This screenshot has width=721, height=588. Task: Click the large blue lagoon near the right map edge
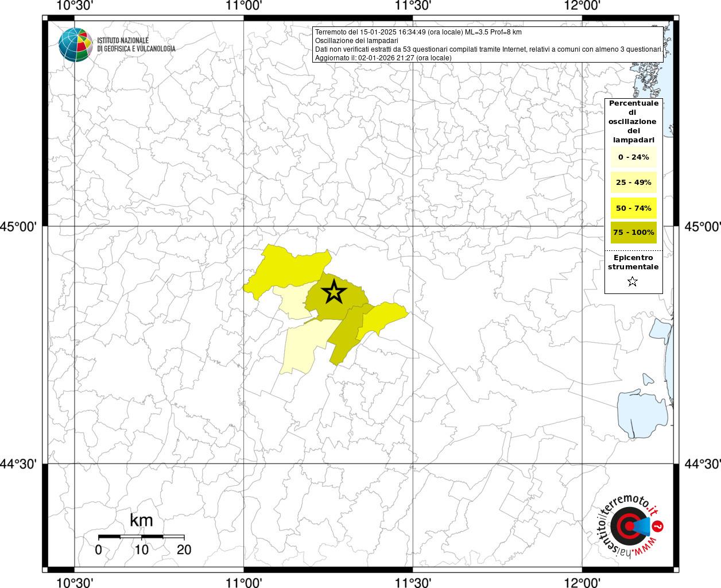click(643, 413)
